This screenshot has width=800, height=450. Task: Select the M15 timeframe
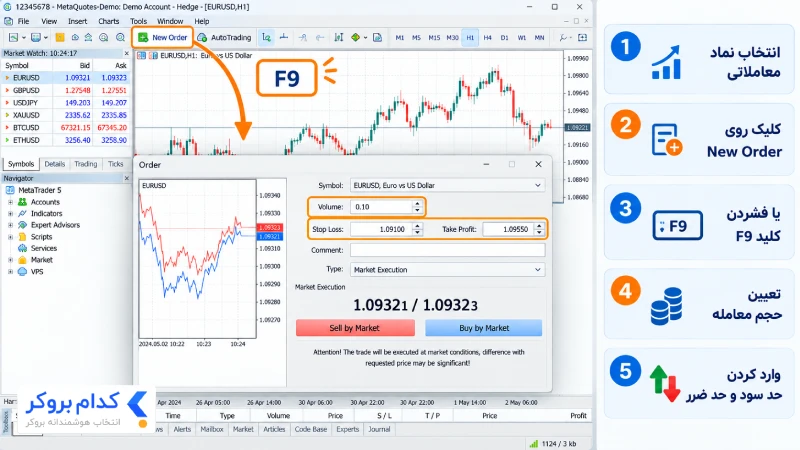[x=434, y=38]
